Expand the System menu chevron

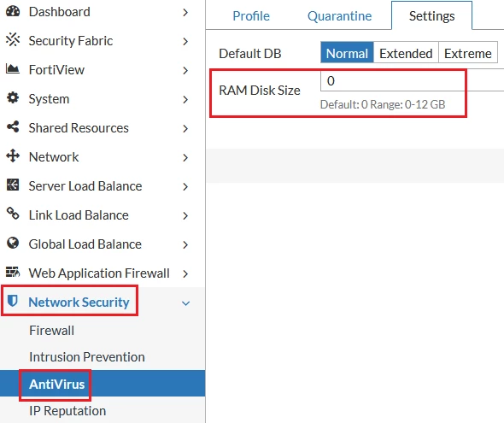[185, 100]
